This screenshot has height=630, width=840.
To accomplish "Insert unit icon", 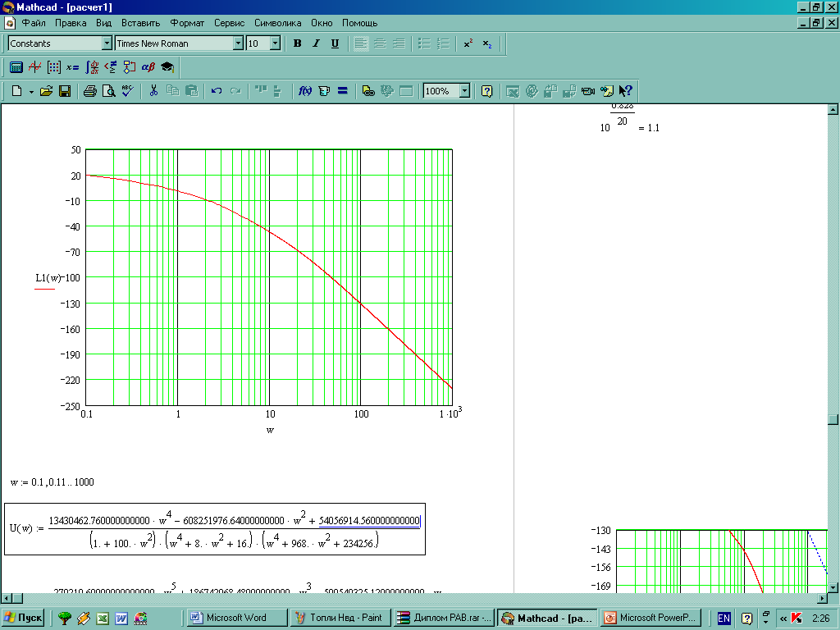I will (x=323, y=91).
